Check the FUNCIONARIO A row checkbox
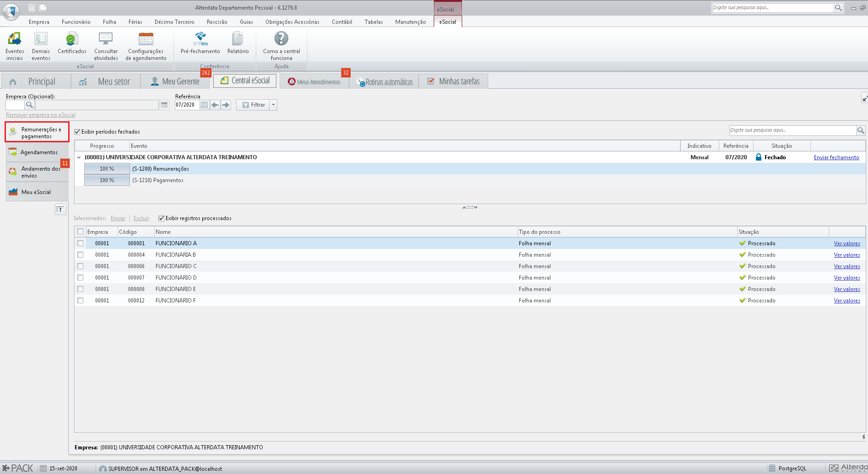Image resolution: width=868 pixels, height=474 pixels. pyautogui.click(x=81, y=243)
